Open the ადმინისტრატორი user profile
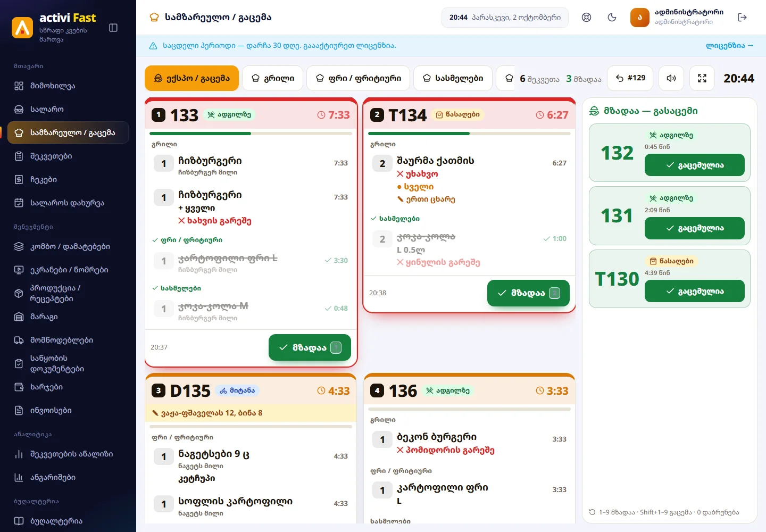This screenshot has width=766, height=532. click(x=677, y=18)
